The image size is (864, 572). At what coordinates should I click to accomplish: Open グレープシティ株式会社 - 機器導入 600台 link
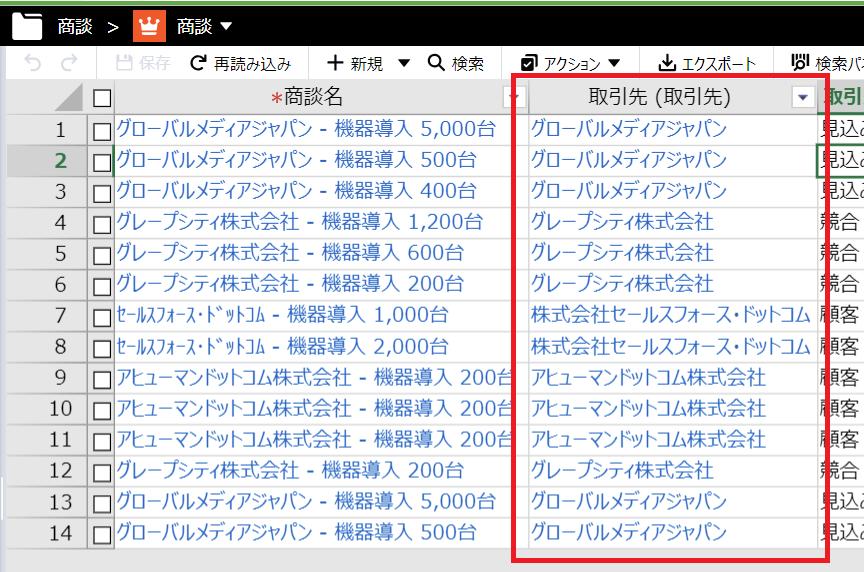(x=290, y=253)
